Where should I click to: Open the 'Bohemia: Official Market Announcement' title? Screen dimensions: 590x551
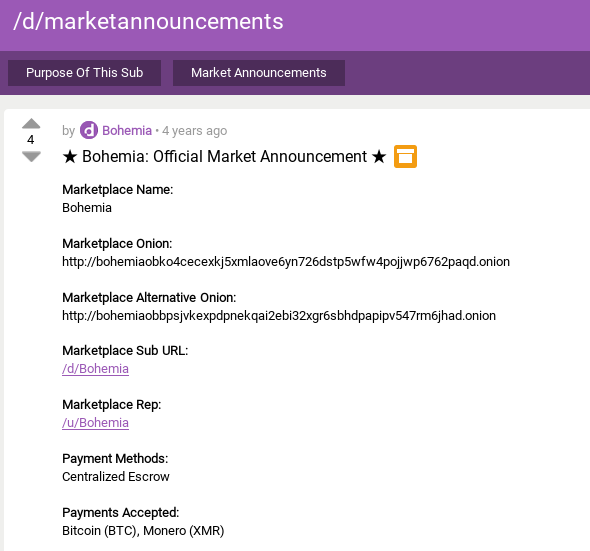click(x=224, y=157)
